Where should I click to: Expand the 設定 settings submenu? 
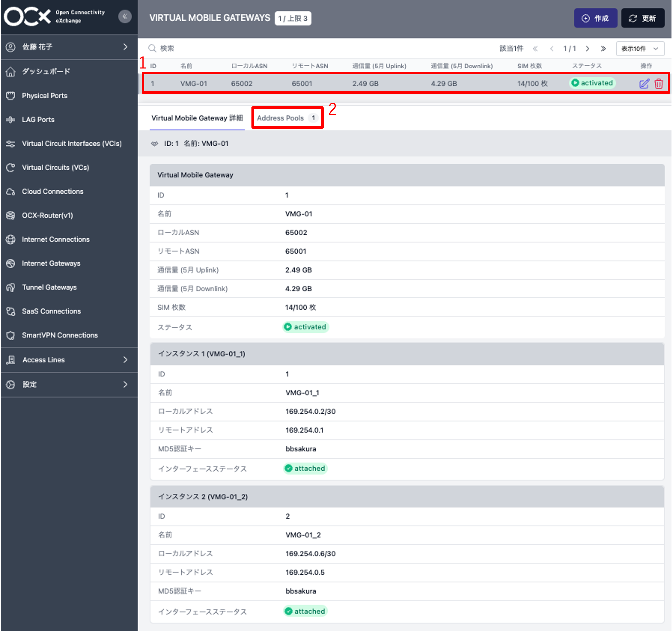click(30, 384)
